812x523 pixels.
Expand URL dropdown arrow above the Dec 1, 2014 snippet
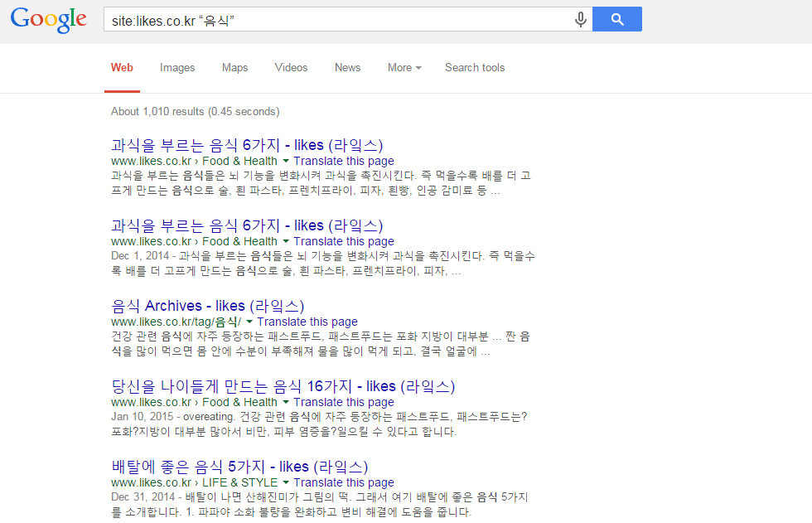click(x=285, y=242)
